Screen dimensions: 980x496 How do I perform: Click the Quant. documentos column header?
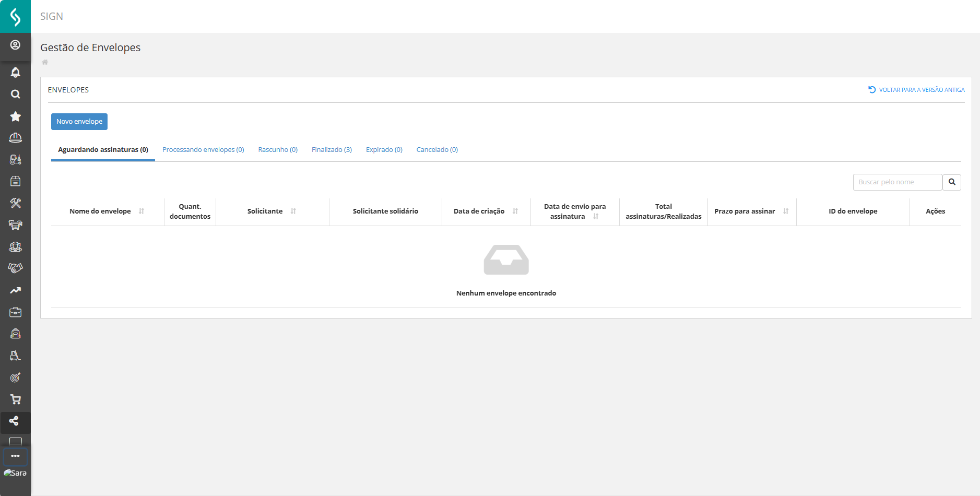(x=190, y=211)
